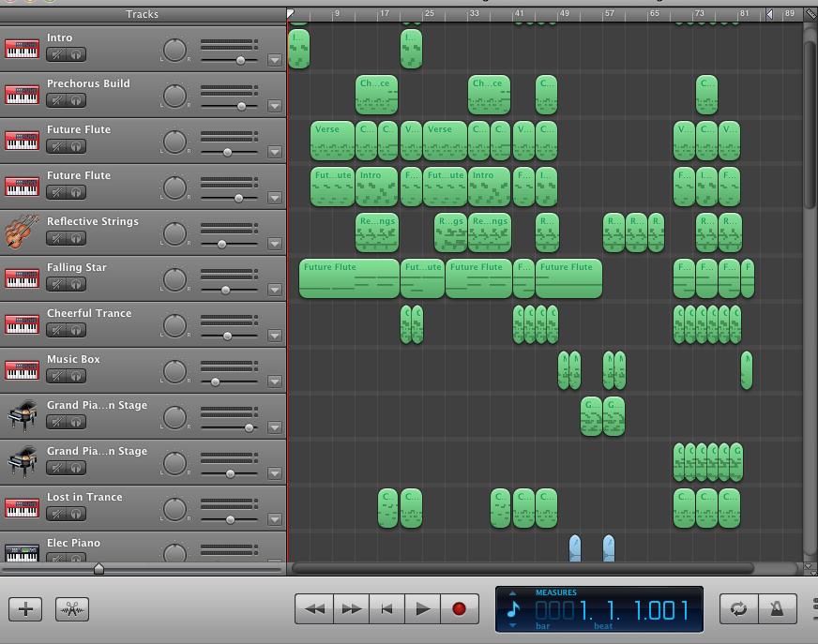Click the Music Box track instrument icon
The width and height of the screenshot is (818, 644).
(x=22, y=370)
